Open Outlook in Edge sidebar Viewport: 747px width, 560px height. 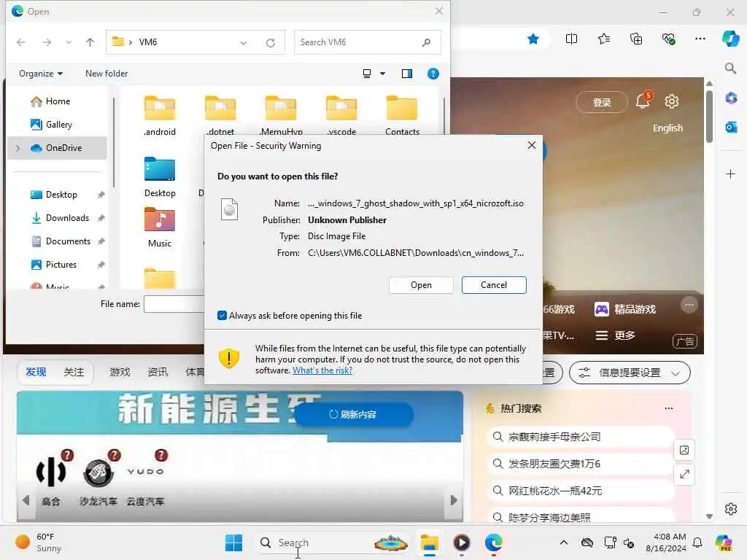click(731, 127)
